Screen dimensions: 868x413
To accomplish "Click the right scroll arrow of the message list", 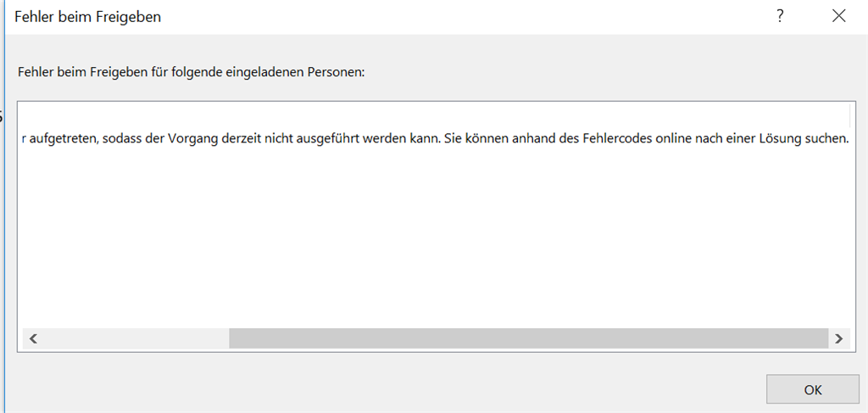I will click(838, 338).
